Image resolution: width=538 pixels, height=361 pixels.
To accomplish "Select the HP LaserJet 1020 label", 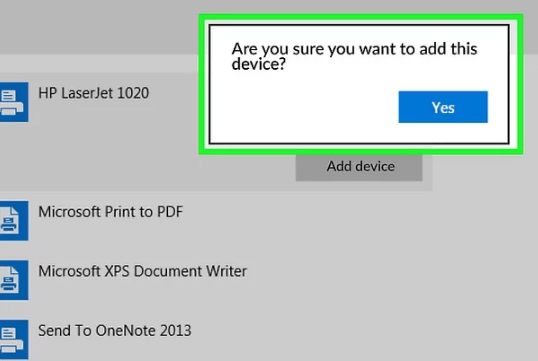I will (93, 93).
